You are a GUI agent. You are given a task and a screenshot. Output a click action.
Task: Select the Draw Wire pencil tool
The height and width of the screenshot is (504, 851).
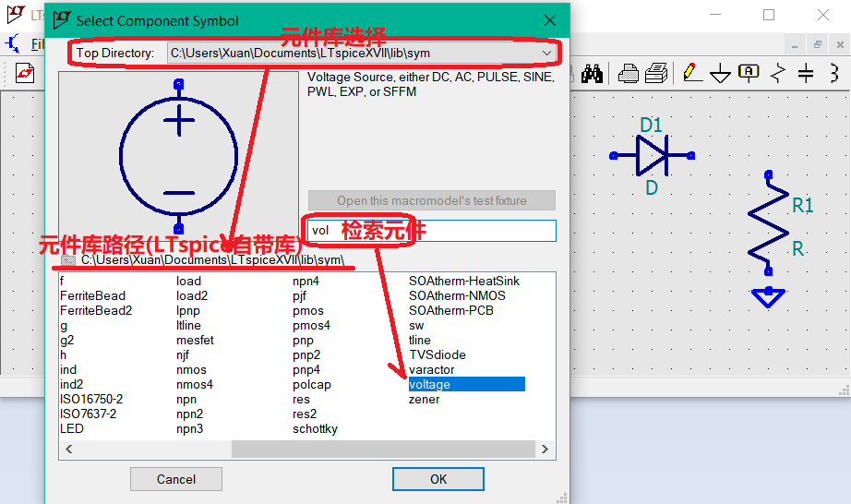[689, 73]
